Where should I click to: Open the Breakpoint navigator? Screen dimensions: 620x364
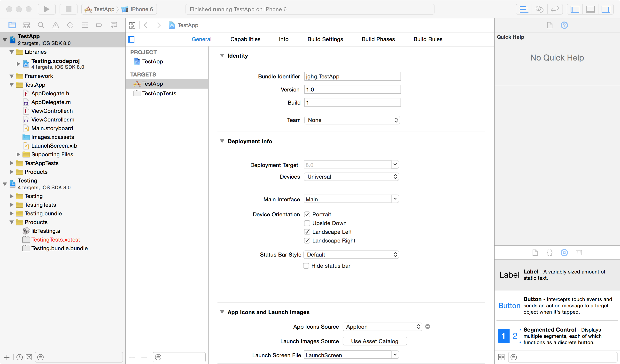coord(99,25)
